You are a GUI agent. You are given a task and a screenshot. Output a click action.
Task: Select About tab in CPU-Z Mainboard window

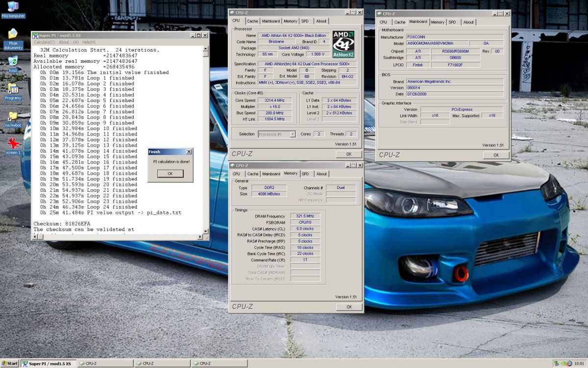[468, 22]
